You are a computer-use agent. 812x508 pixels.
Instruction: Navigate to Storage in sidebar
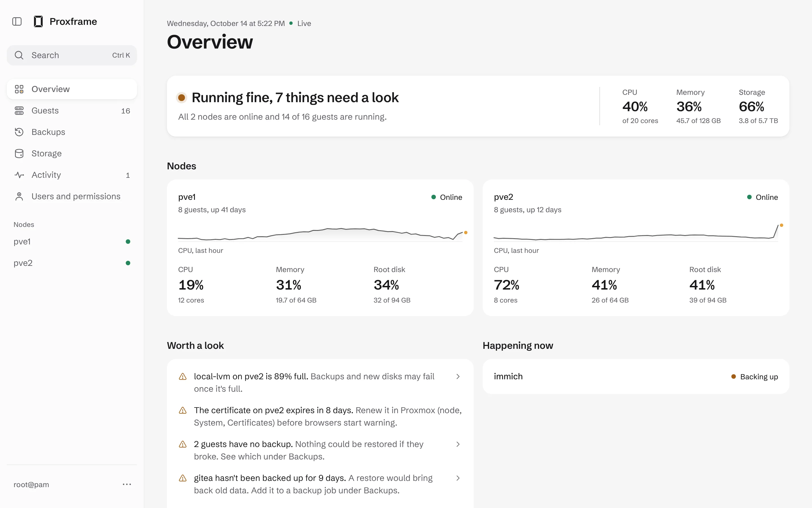[x=72, y=154]
